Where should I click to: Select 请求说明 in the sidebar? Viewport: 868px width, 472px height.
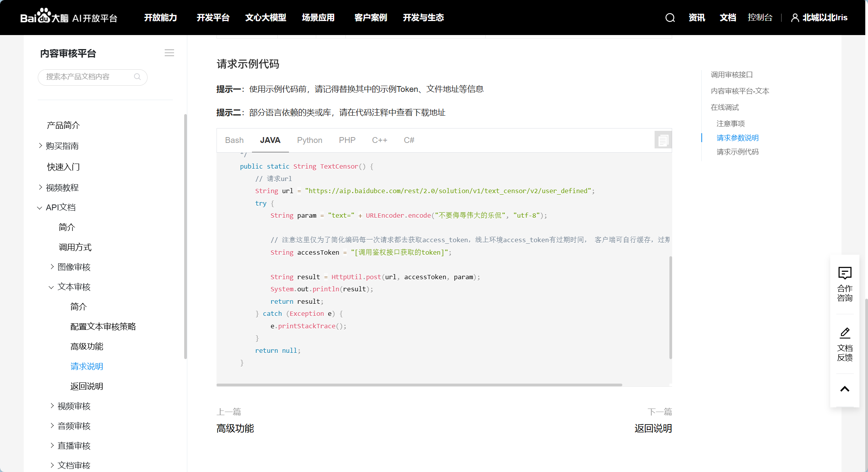87,366
